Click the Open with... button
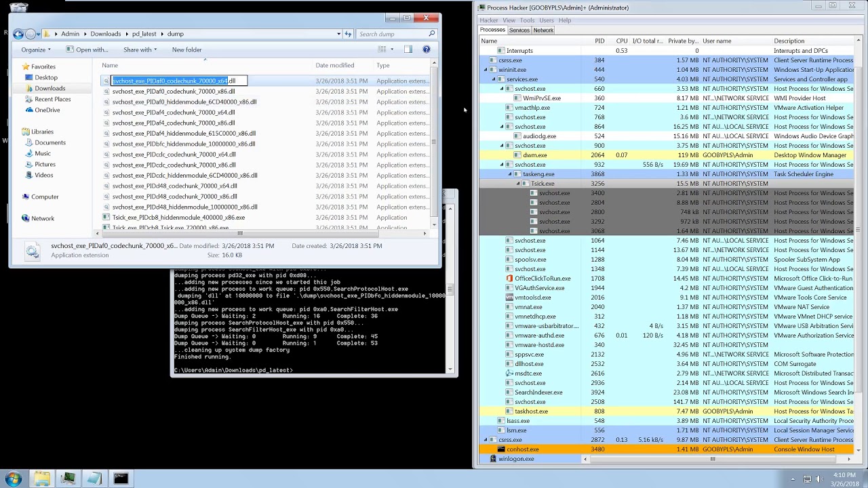 (87, 49)
